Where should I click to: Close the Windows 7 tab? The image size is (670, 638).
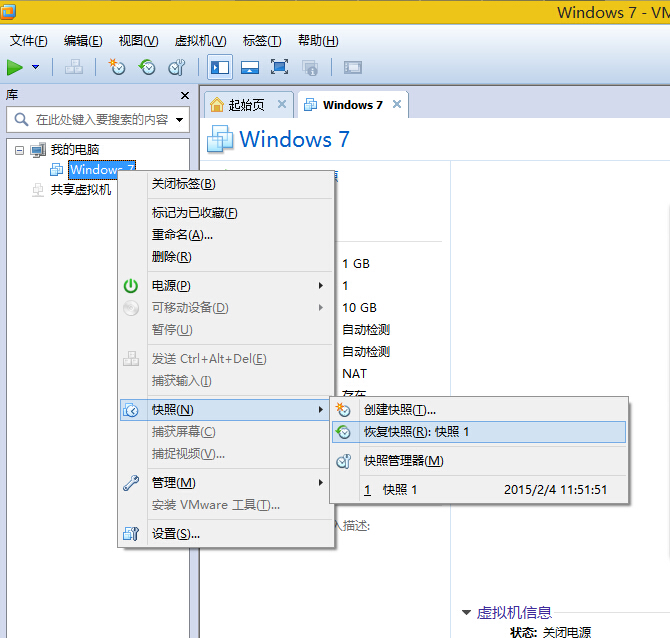397,104
